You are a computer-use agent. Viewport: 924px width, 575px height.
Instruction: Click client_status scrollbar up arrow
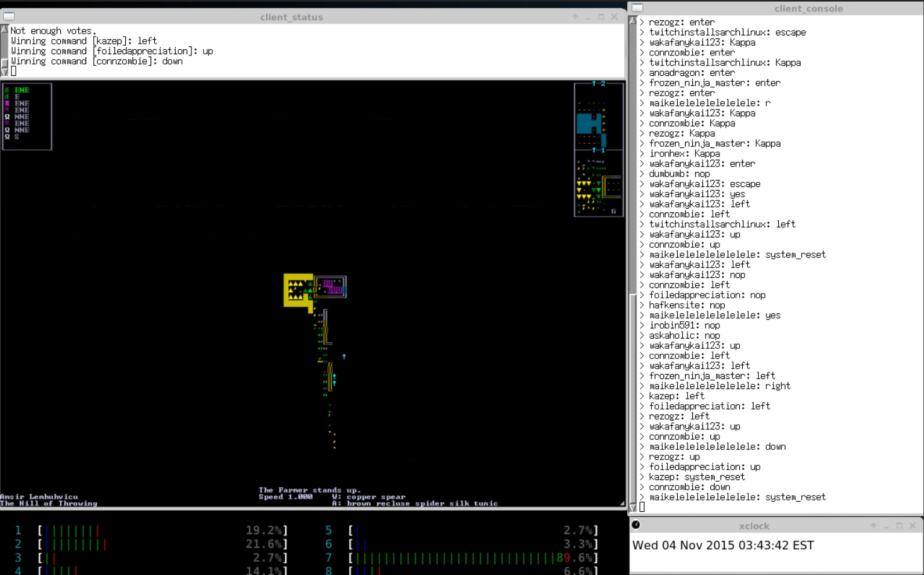click(5, 29)
